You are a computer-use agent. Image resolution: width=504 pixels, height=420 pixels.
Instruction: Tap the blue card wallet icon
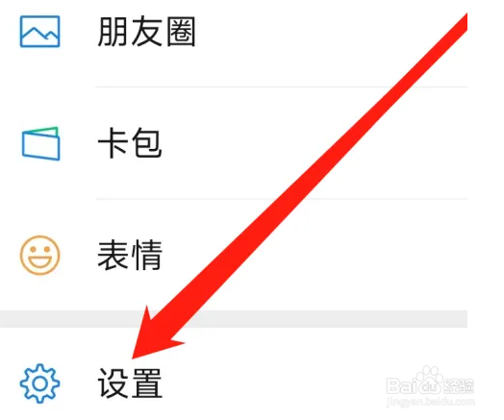click(40, 143)
